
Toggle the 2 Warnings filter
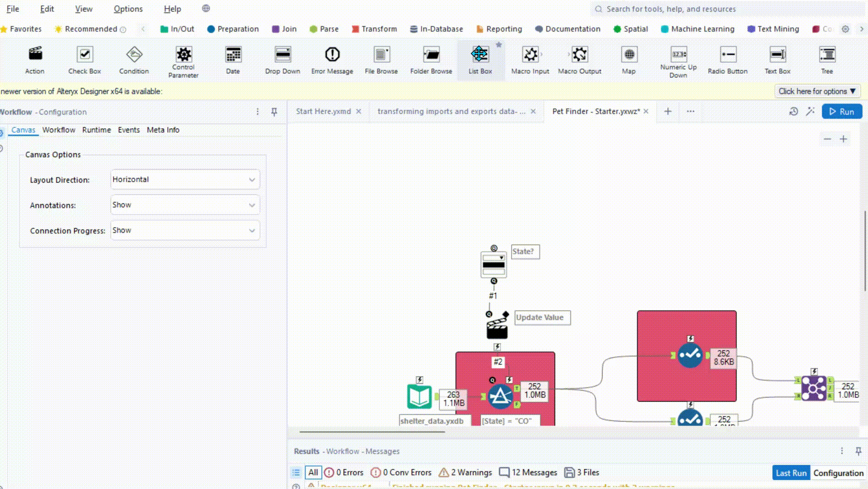tap(465, 472)
